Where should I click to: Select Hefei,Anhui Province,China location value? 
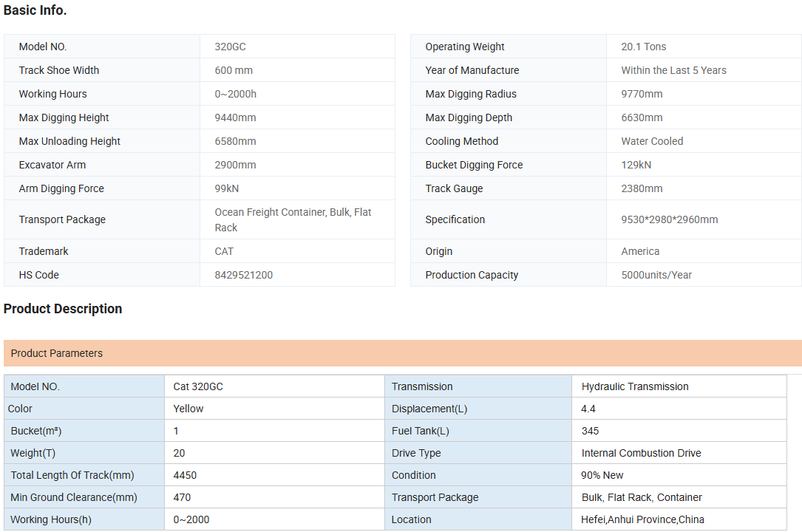(643, 519)
